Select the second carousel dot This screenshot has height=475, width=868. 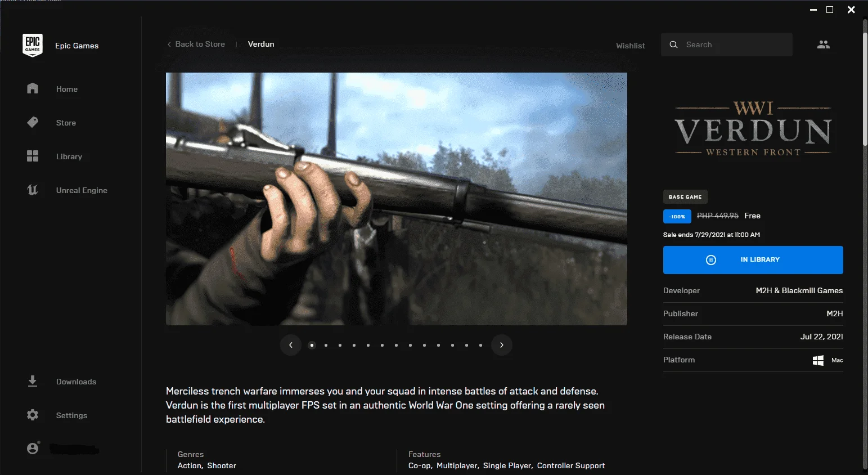(x=326, y=345)
